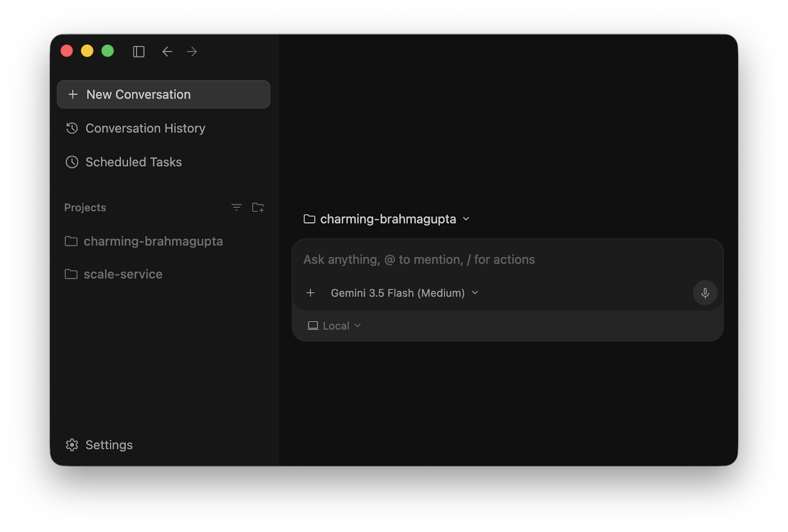Open Gemini 3.5 Flash model selector
788x532 pixels.
(x=404, y=293)
